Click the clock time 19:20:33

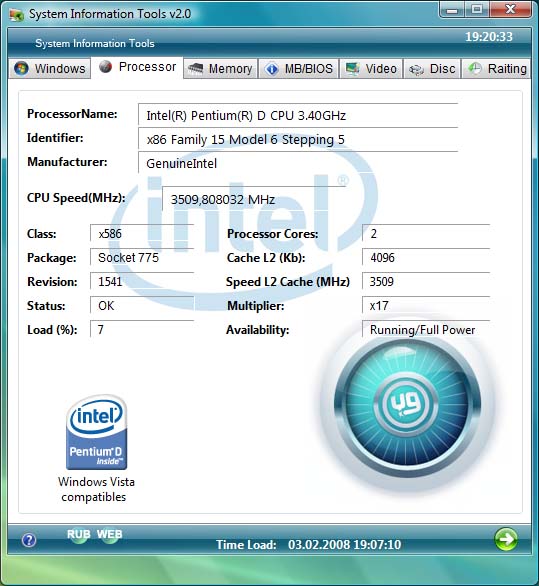click(489, 37)
